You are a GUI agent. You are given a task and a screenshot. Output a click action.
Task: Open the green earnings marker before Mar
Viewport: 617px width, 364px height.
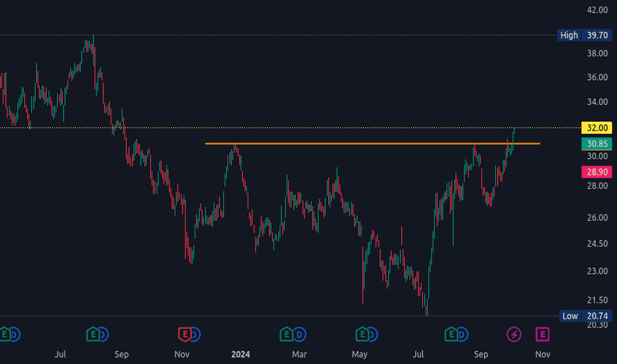[287, 334]
